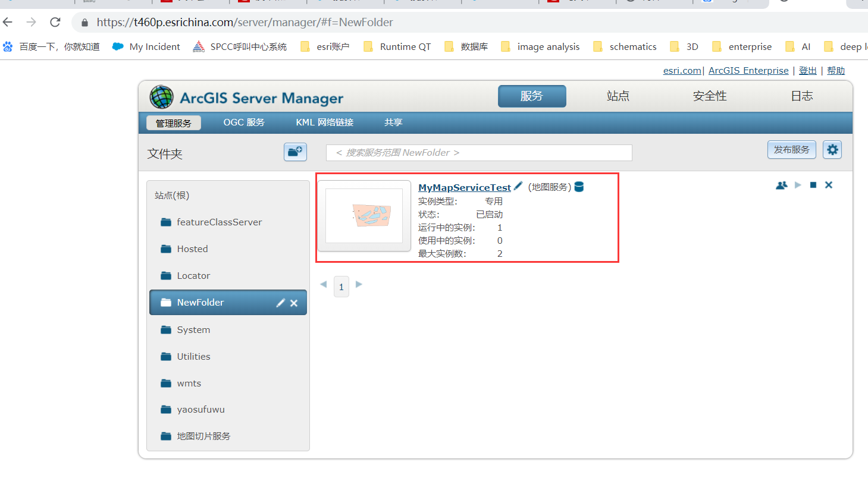
Task: Switch to the 日志 tab
Action: point(801,95)
